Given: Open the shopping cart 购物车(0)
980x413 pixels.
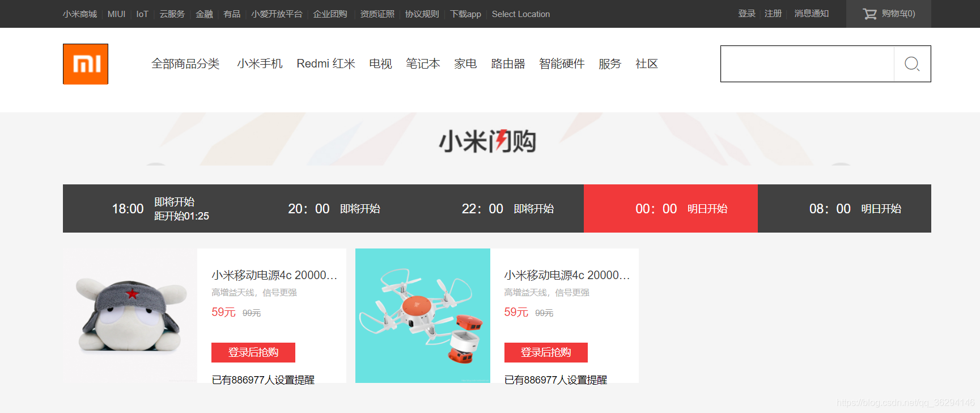Looking at the screenshot, I should pos(889,14).
